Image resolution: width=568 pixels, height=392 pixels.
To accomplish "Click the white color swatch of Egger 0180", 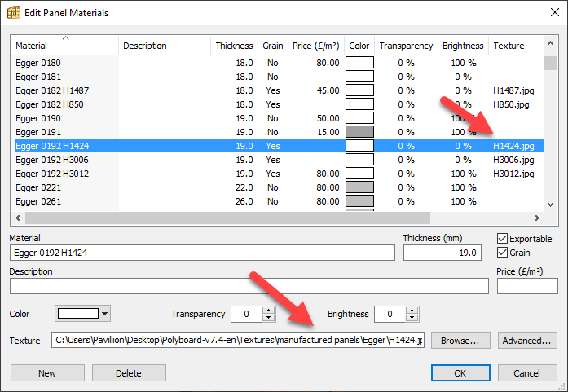I will pos(359,62).
